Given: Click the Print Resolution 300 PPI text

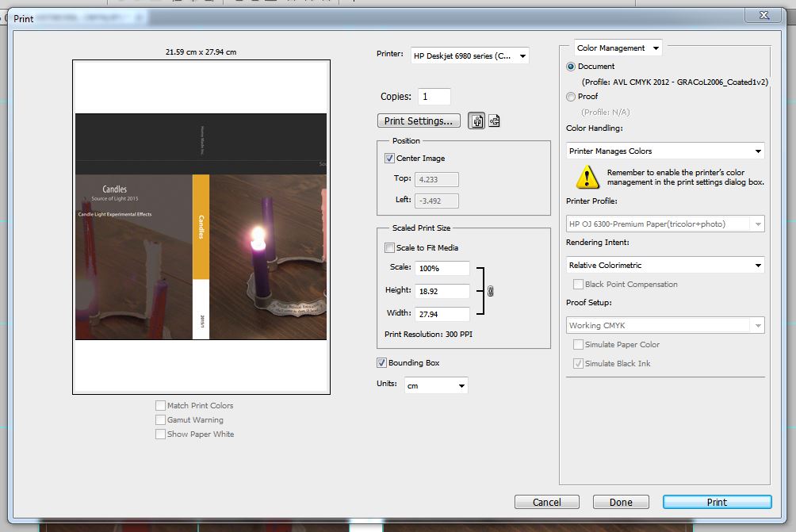Looking at the screenshot, I should point(428,335).
